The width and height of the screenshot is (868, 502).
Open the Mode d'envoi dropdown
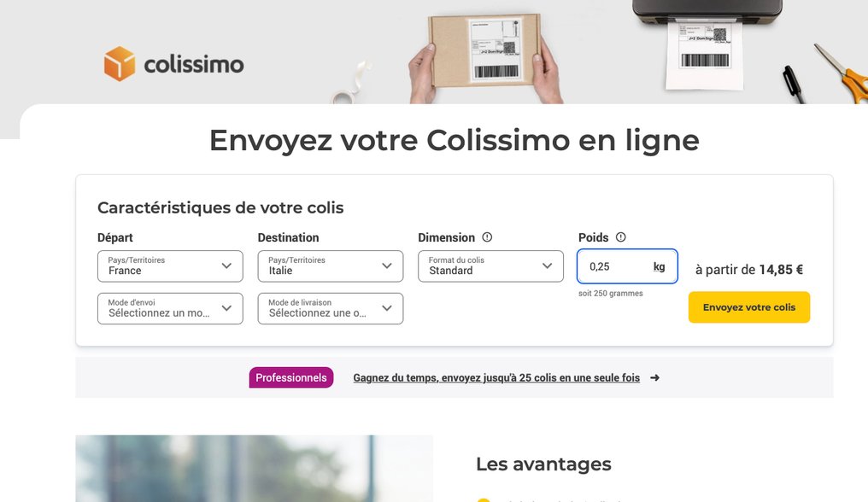(170, 308)
